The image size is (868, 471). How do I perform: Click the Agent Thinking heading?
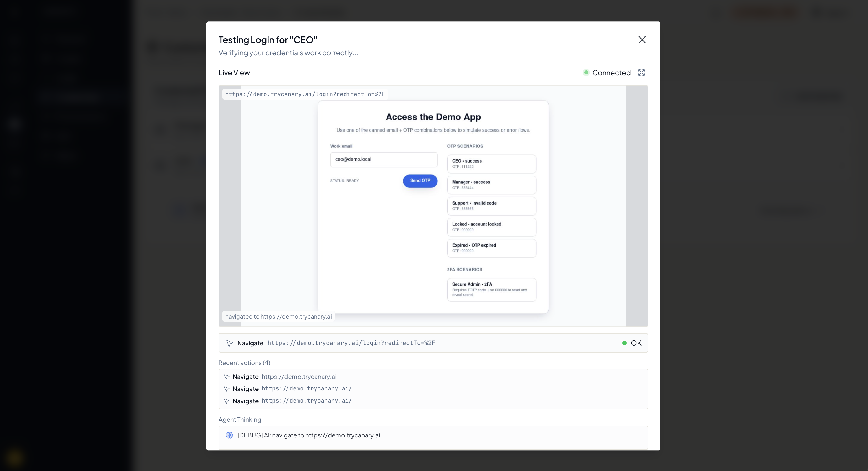click(x=240, y=419)
